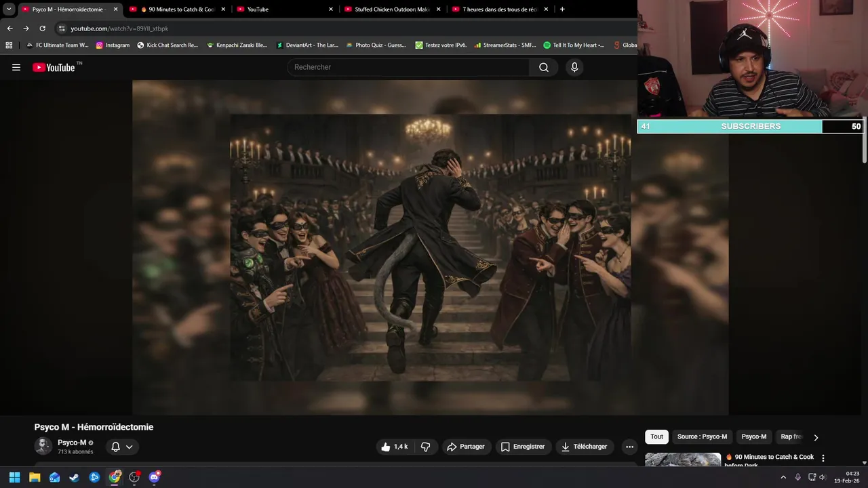Open the Chrome apps grid in the bookmarks bar
Viewport: 868px width, 488px height.
click(9, 45)
